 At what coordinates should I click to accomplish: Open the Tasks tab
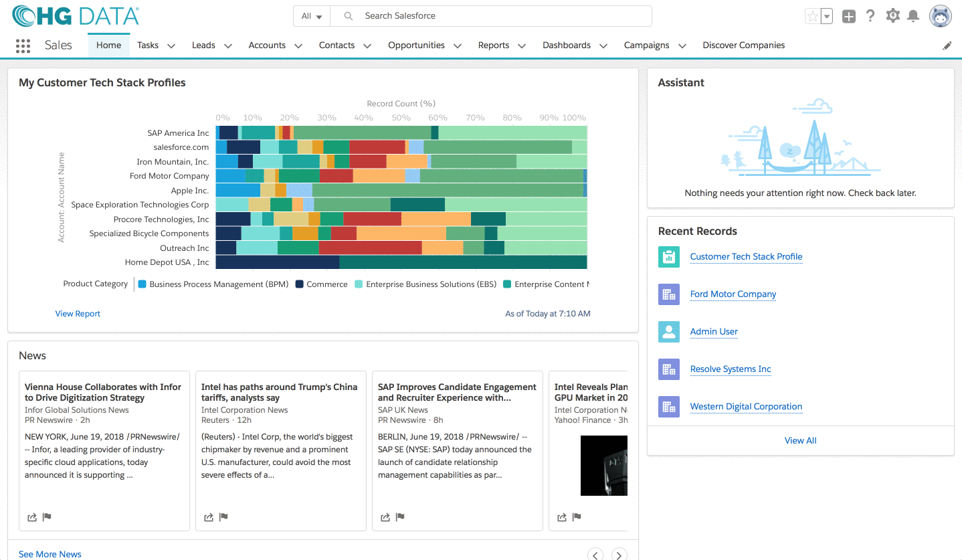click(x=148, y=45)
